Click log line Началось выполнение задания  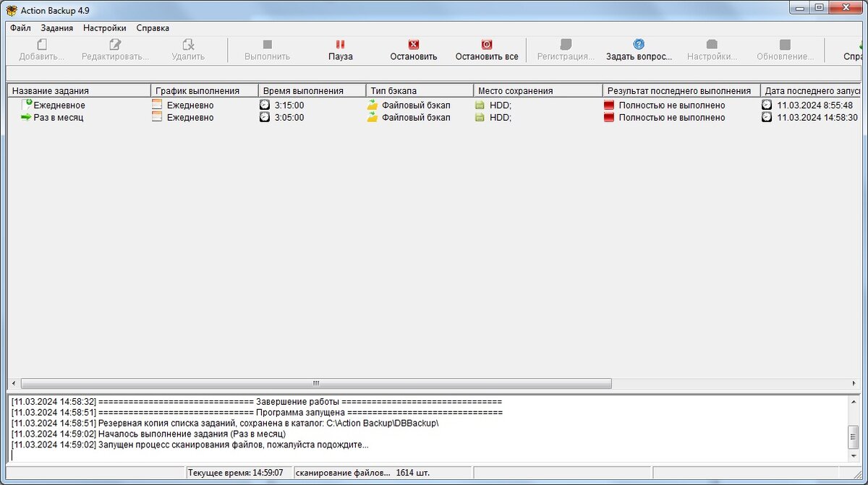(148, 434)
